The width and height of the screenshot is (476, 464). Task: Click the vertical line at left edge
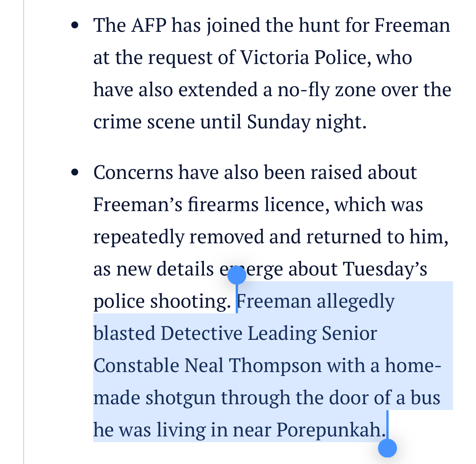24,230
